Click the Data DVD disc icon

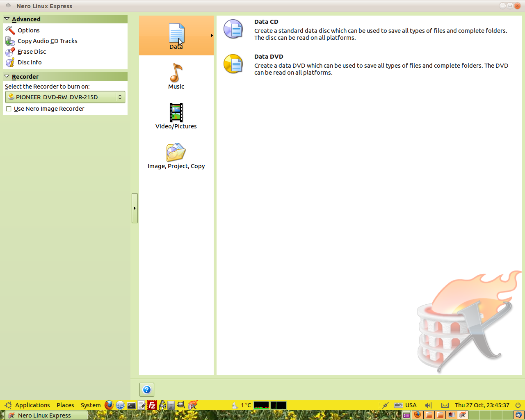tap(233, 64)
